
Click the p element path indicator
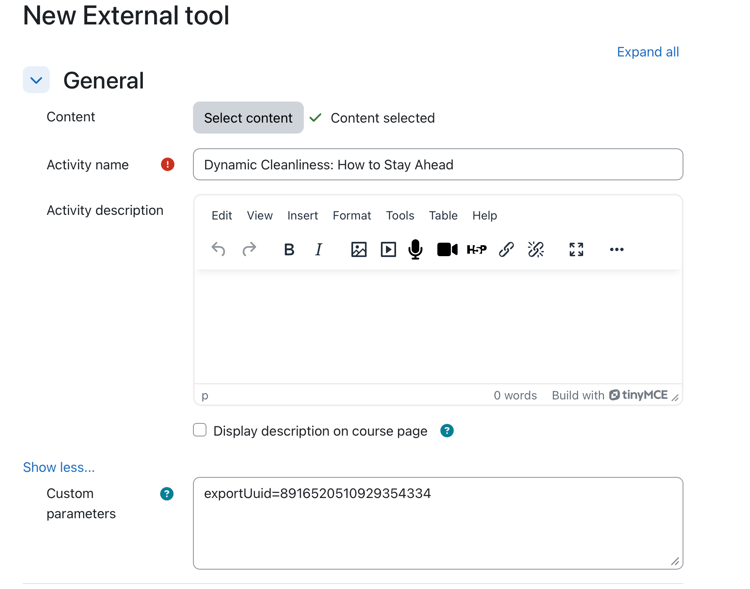pos(205,396)
